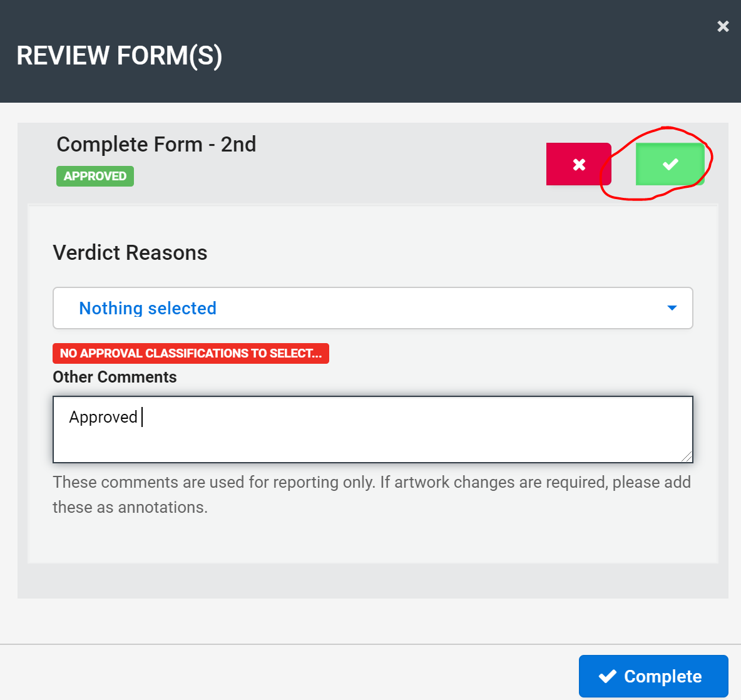Viewport: 741px width, 700px height.
Task: Open the Verdict Reasons dropdown
Action: 372,308
